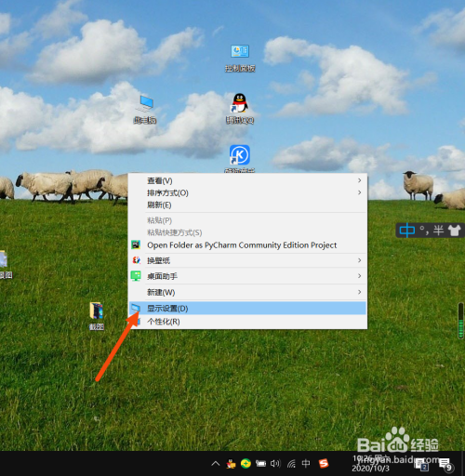465x476 pixels.
Task: Click the screenshots folder icon on desktop
Action: coord(97,316)
